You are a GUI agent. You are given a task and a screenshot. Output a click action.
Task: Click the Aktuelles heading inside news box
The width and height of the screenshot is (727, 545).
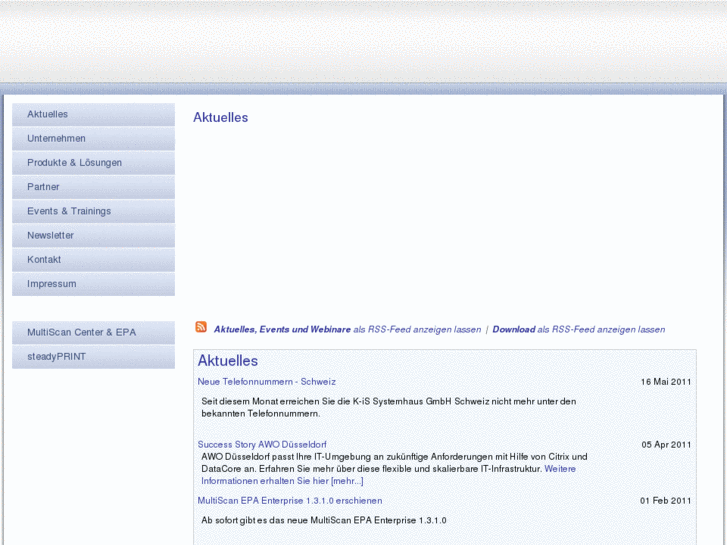228,361
